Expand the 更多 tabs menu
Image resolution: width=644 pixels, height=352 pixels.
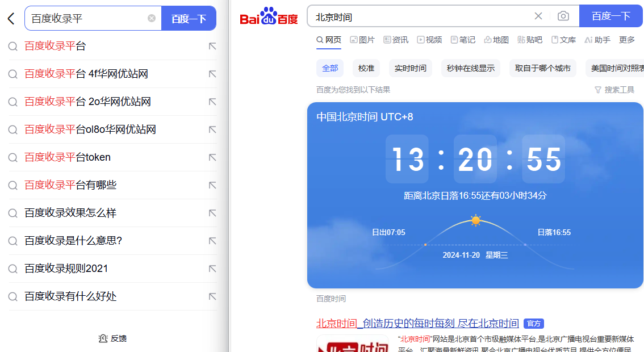tap(627, 40)
